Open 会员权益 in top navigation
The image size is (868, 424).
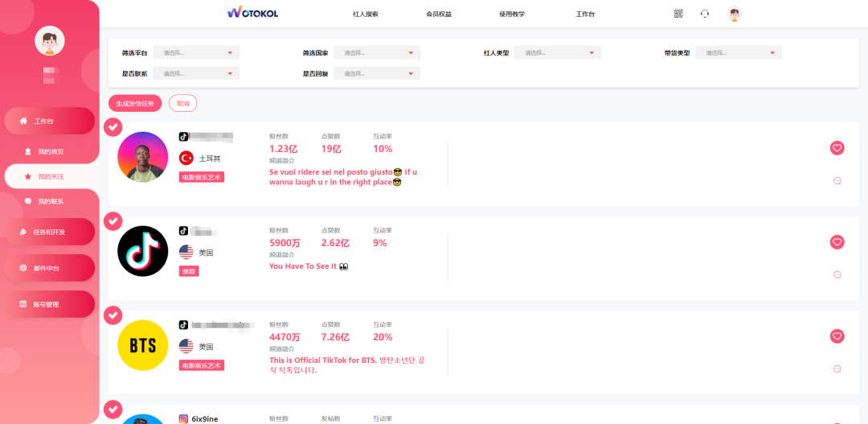pos(439,14)
